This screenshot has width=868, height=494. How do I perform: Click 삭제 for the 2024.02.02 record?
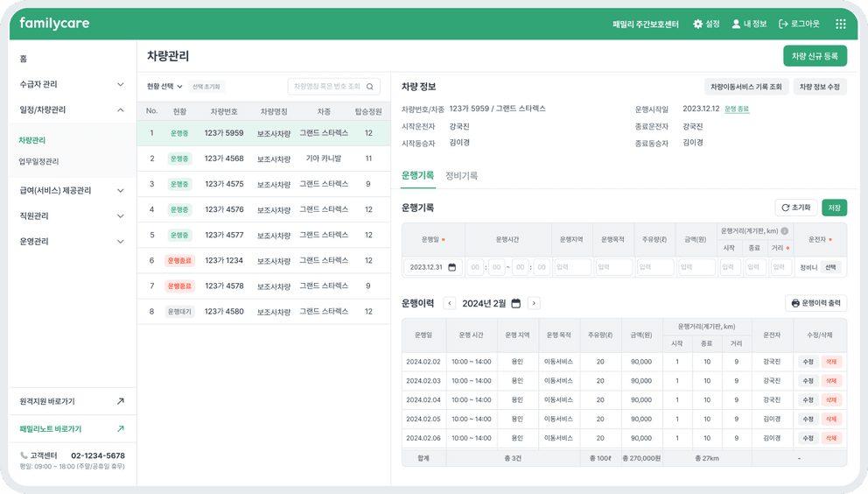click(x=831, y=362)
